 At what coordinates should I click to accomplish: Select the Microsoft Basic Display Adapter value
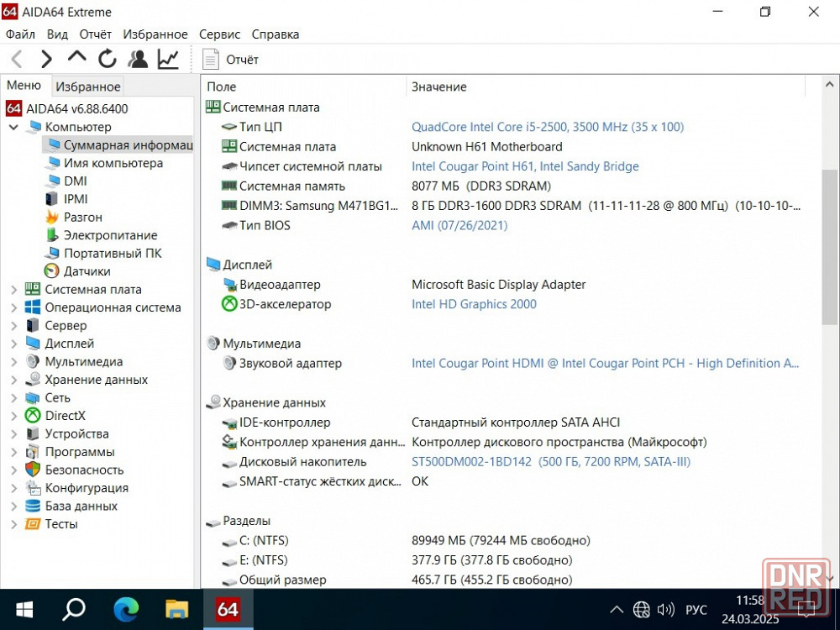pos(498,285)
